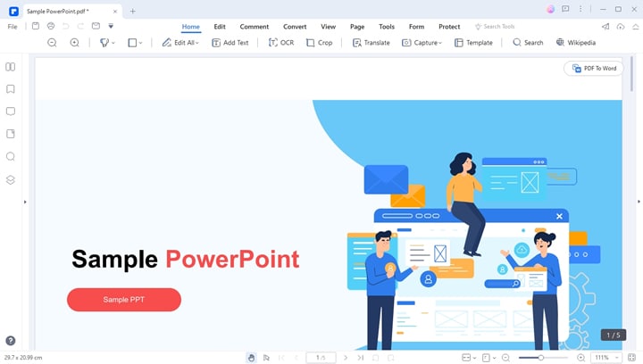This screenshot has width=643, height=364.
Task: Click the PDF To Word button
Action: 594,69
